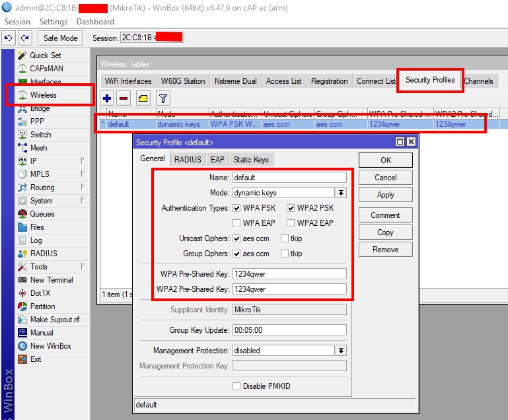Image resolution: width=508 pixels, height=420 pixels.
Task: Open Management Protection dropdown arrow
Action: (341, 351)
